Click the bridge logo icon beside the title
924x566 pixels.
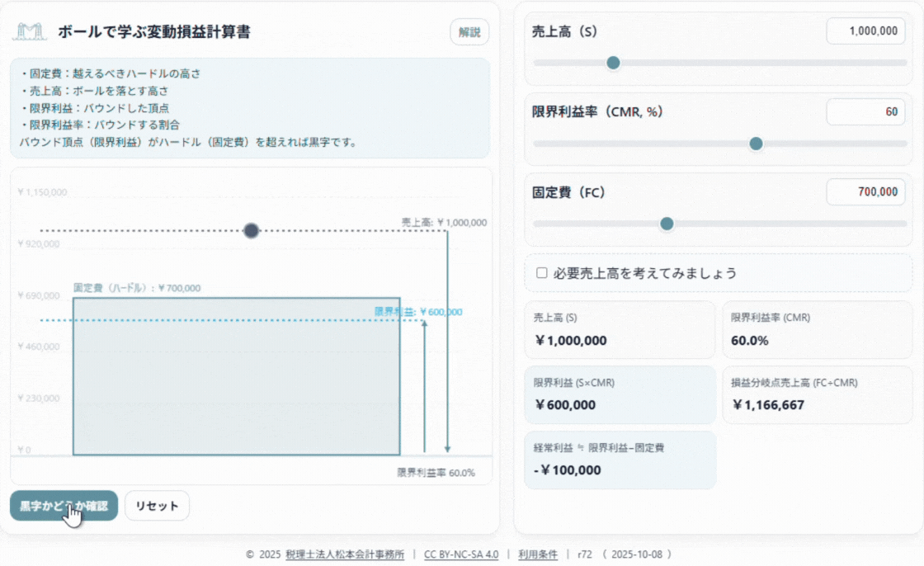30,32
